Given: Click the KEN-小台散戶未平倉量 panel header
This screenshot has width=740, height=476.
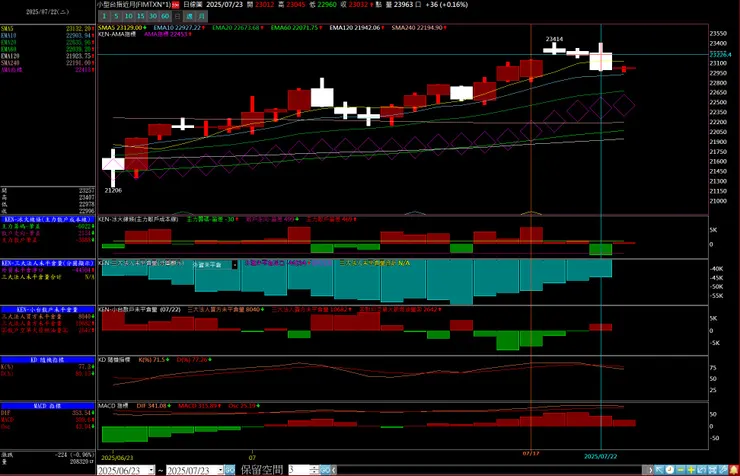Looking at the screenshot, I should click(x=47, y=309).
